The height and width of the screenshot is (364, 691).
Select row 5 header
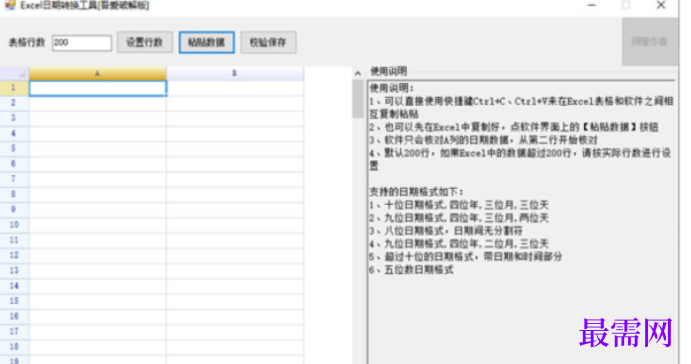click(x=14, y=149)
